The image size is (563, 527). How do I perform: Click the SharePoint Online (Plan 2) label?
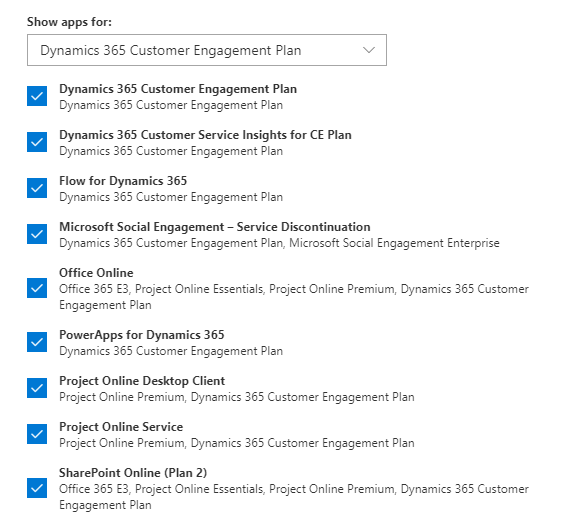click(x=133, y=473)
